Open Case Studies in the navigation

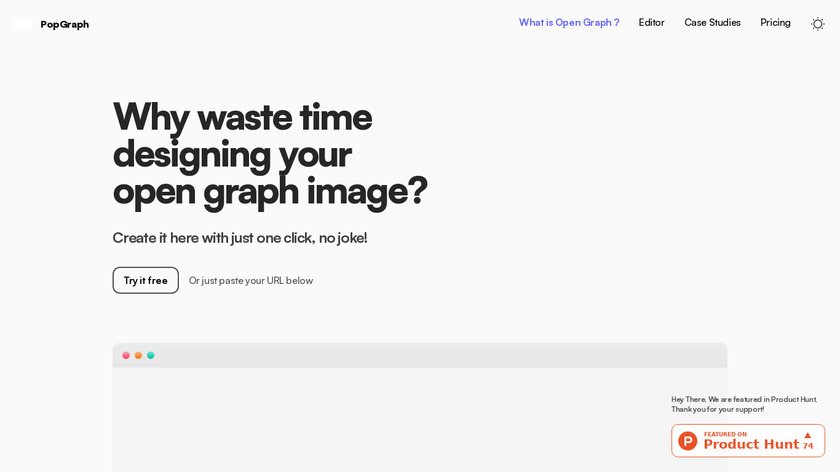coord(712,23)
